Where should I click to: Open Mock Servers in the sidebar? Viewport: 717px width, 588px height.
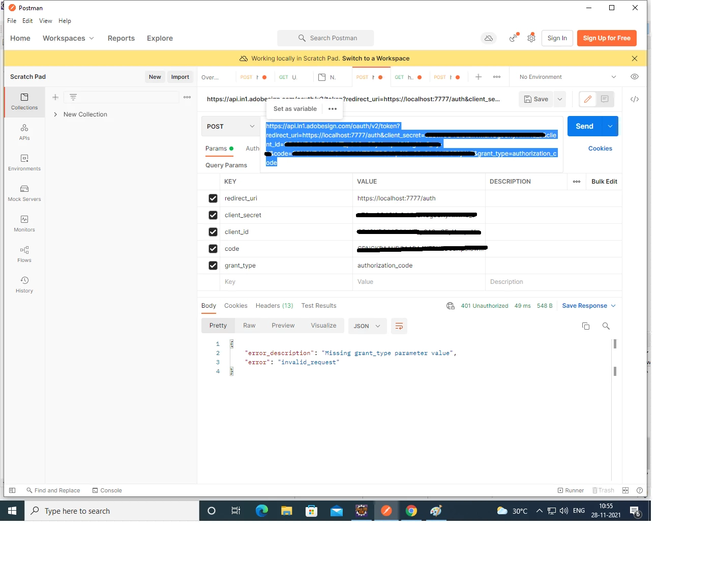[24, 193]
